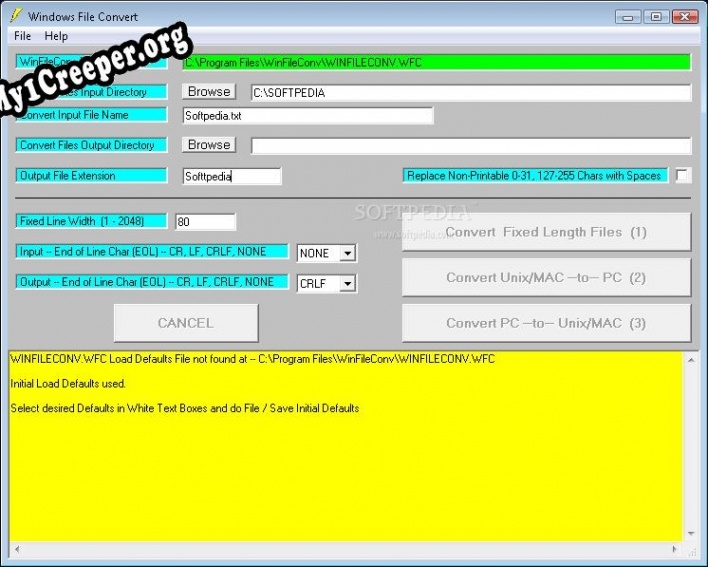Click Convert Unix/MAC to PC (2)
Viewport: 708px width, 567px height.
546,278
